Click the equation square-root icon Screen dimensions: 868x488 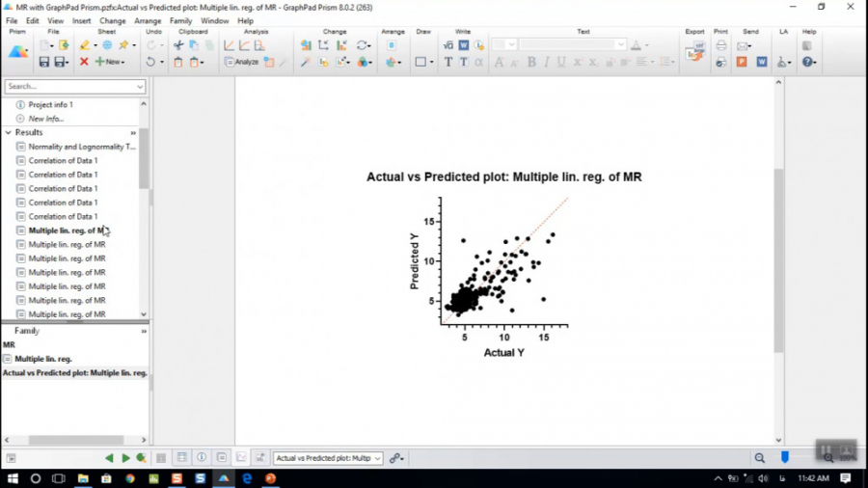(448, 45)
